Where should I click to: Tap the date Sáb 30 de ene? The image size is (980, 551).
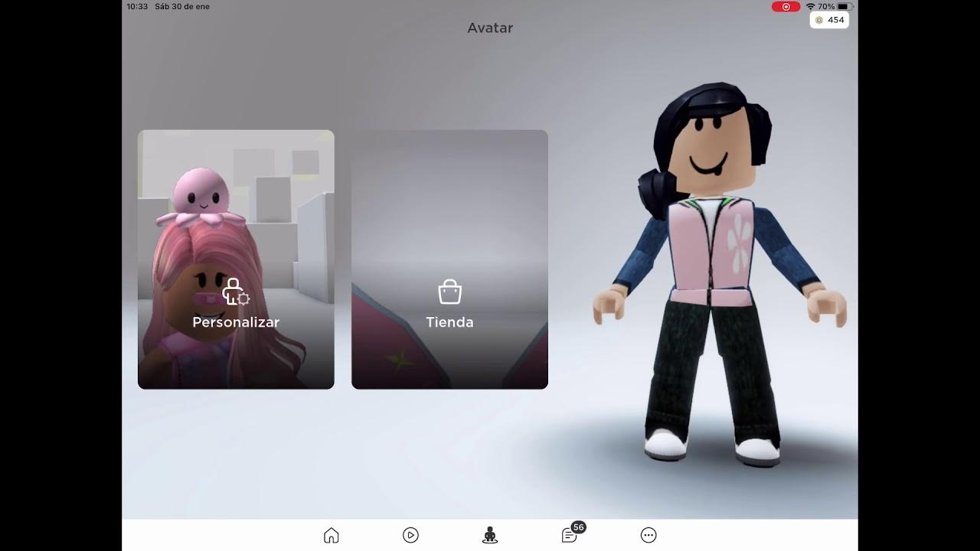tap(181, 6)
